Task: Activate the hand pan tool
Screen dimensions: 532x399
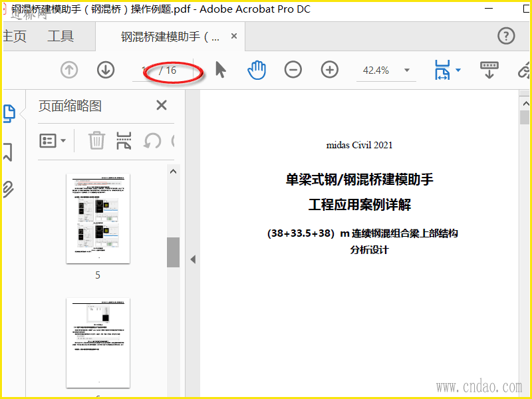Action: point(257,70)
